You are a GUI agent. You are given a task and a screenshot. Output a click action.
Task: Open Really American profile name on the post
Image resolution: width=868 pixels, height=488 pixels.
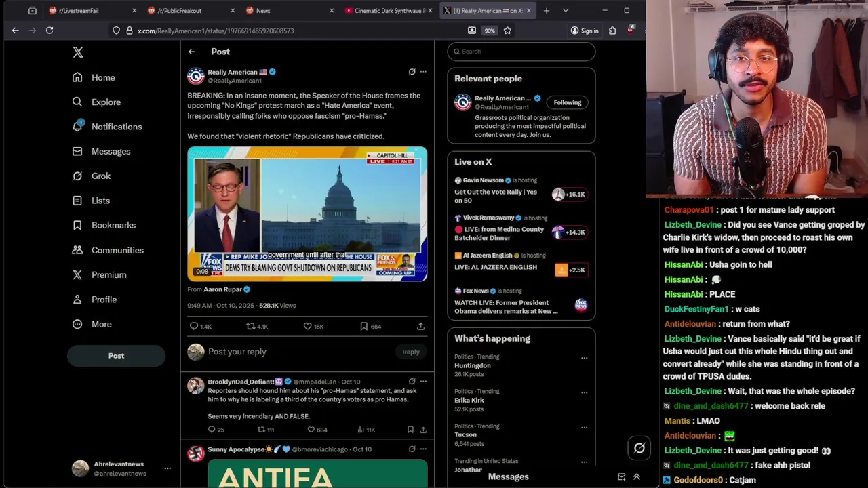click(x=233, y=72)
